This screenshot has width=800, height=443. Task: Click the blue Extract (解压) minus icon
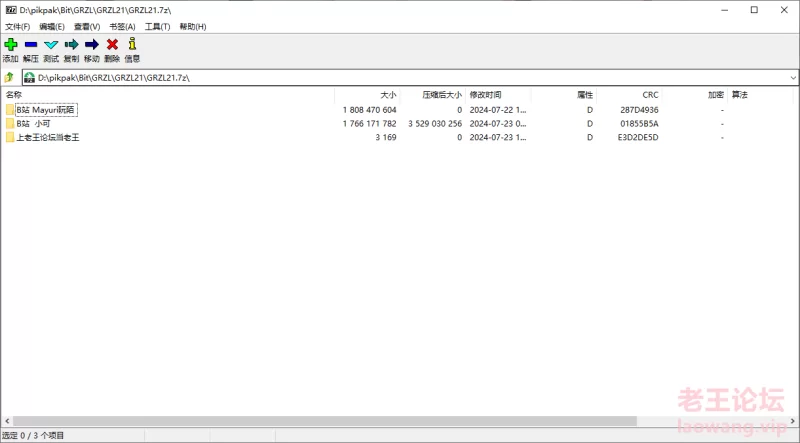pyautogui.click(x=31, y=44)
